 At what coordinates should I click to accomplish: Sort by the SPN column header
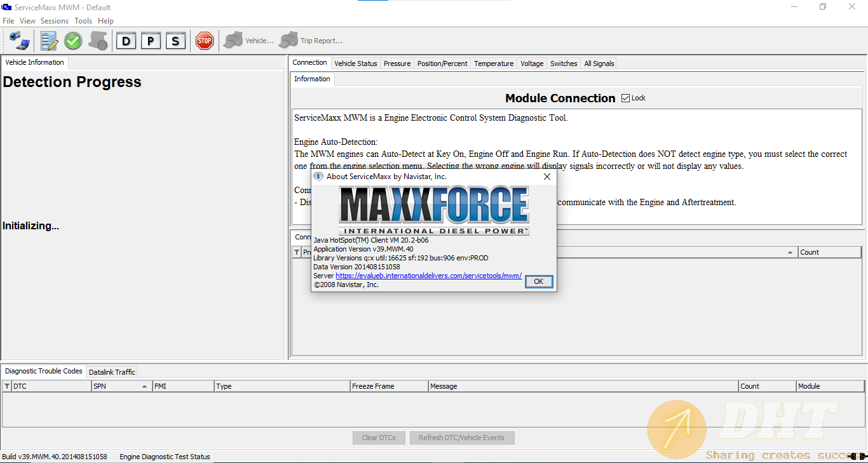[x=122, y=386]
